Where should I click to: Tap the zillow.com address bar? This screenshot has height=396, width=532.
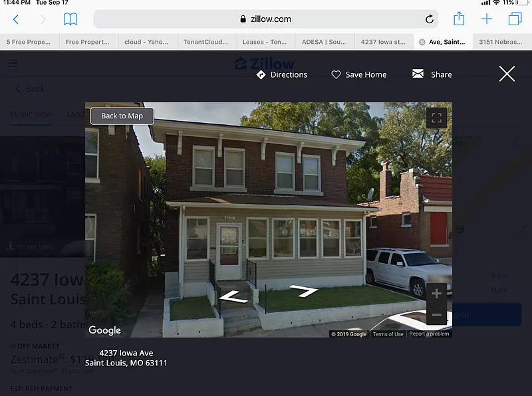point(265,19)
